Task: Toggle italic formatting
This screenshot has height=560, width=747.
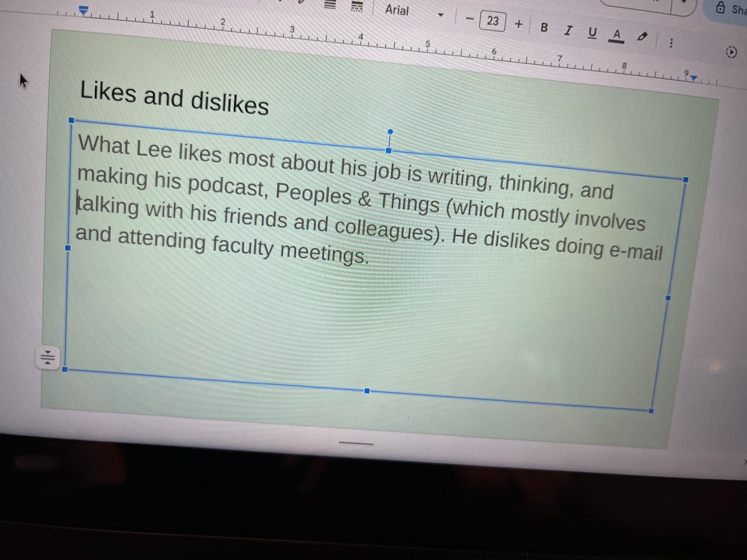Action: tap(568, 30)
